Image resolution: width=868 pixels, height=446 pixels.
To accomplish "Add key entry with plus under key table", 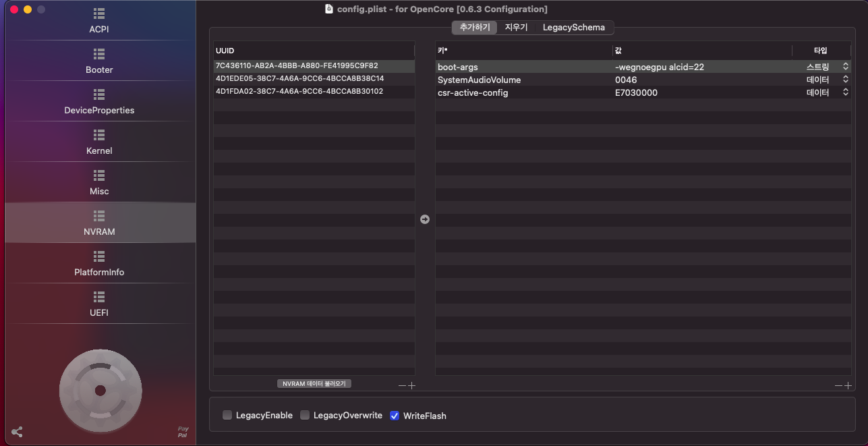I will pyautogui.click(x=848, y=386).
